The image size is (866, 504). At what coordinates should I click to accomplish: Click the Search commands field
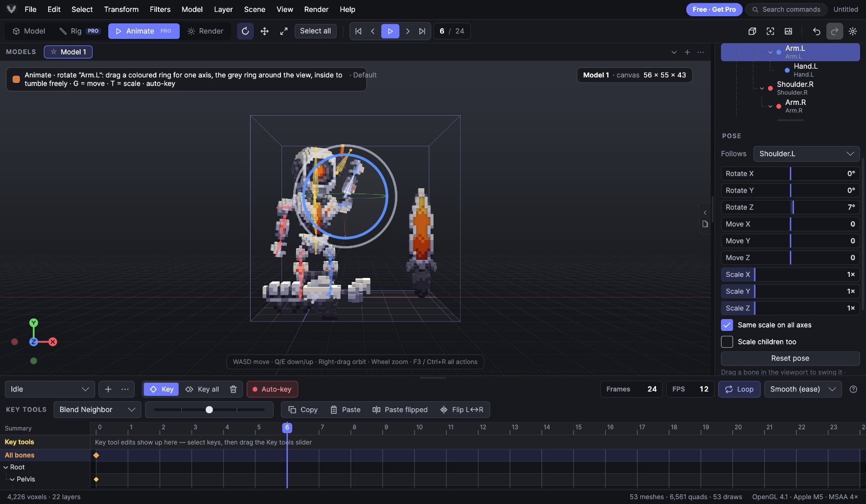click(x=786, y=9)
